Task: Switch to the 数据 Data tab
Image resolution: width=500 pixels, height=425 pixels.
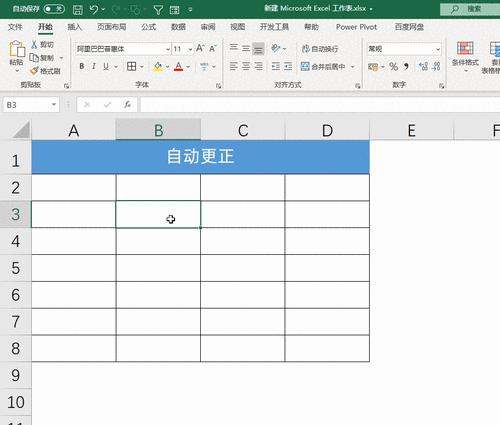Action: click(178, 27)
